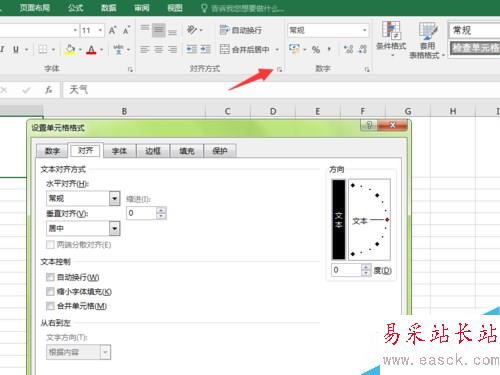Click 自动换行 wrap text button
Screen dimensions: 500x375
click(x=241, y=30)
